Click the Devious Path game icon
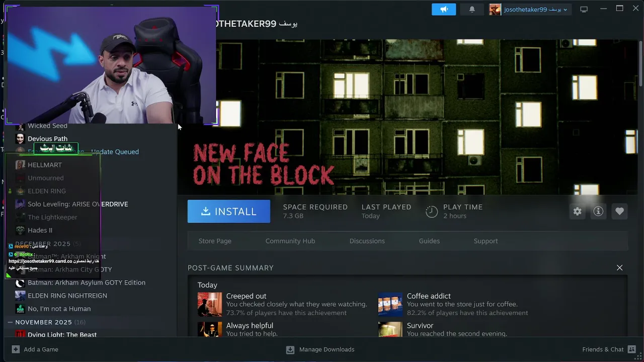 point(20,139)
